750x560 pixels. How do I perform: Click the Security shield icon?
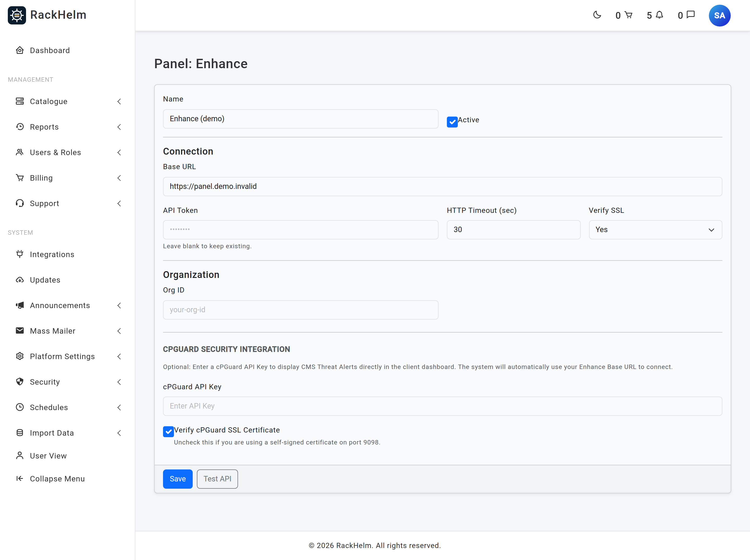[20, 382]
